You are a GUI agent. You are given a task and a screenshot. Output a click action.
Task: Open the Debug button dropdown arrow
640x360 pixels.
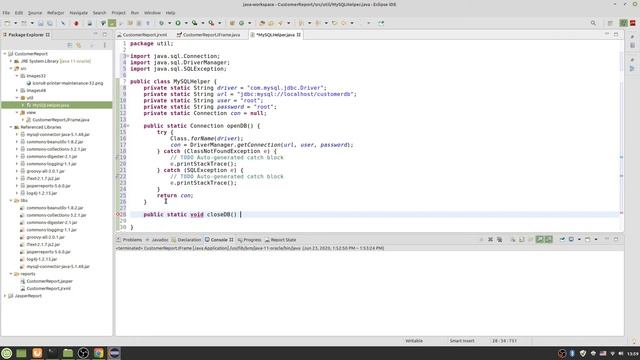(x=169, y=23)
